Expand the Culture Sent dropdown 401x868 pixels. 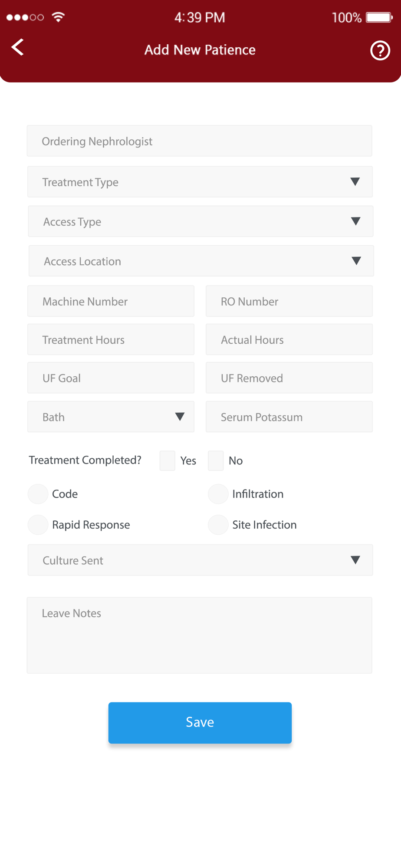tap(200, 560)
